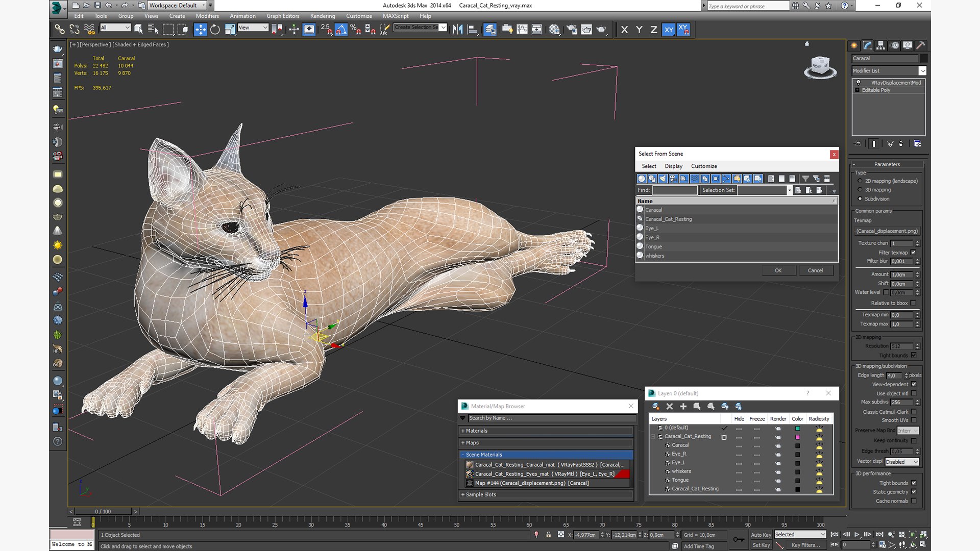Select the Select and Link tool
The width and height of the screenshot is (980, 551).
[59, 30]
